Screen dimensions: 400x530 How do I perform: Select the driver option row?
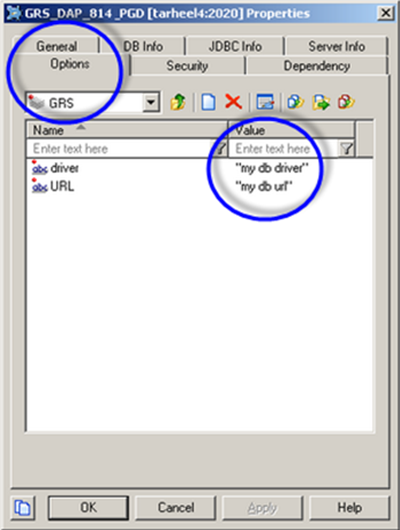click(x=199, y=168)
